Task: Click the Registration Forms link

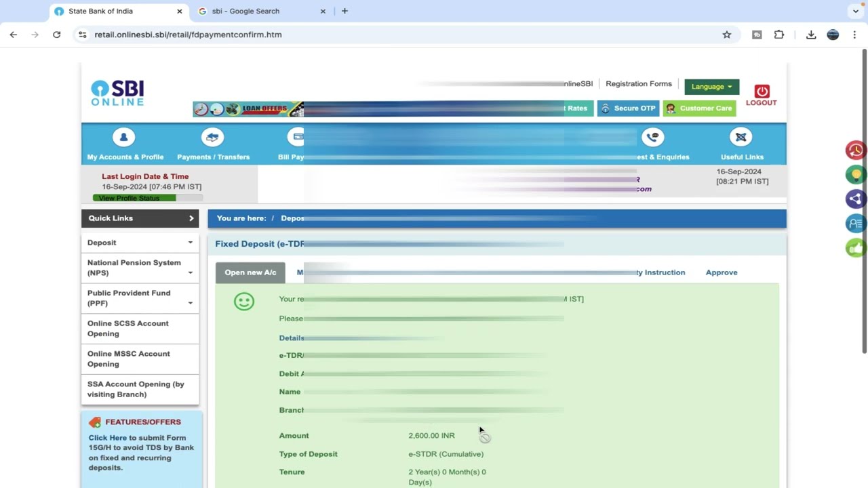Action: tap(639, 84)
